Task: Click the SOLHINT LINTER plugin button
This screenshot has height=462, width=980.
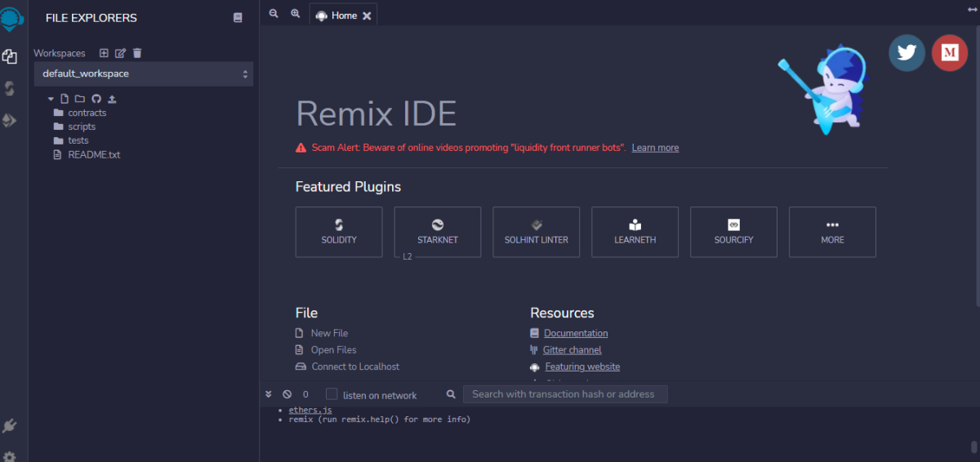Action: [x=536, y=232]
